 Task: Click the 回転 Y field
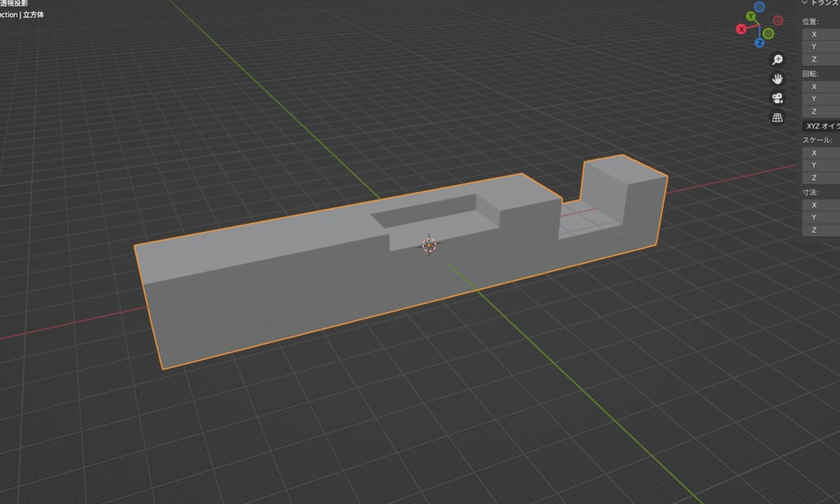pyautogui.click(x=821, y=99)
